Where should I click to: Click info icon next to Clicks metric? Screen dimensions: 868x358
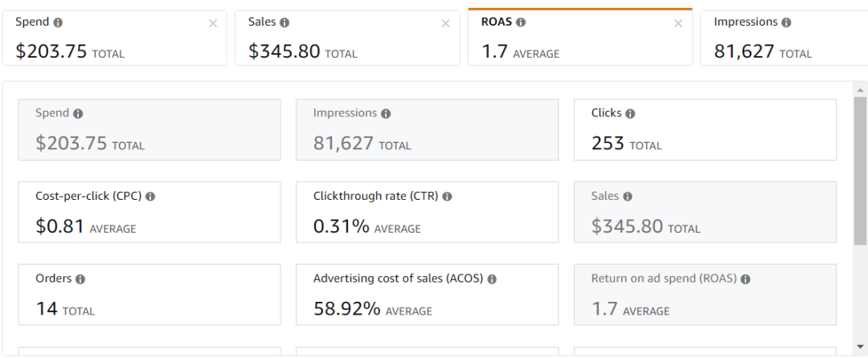tap(630, 114)
